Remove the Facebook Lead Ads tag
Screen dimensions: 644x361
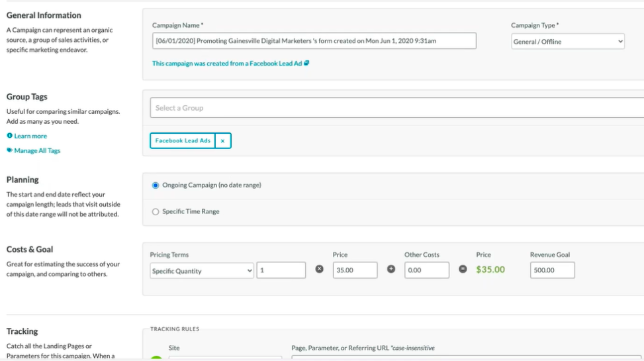223,141
